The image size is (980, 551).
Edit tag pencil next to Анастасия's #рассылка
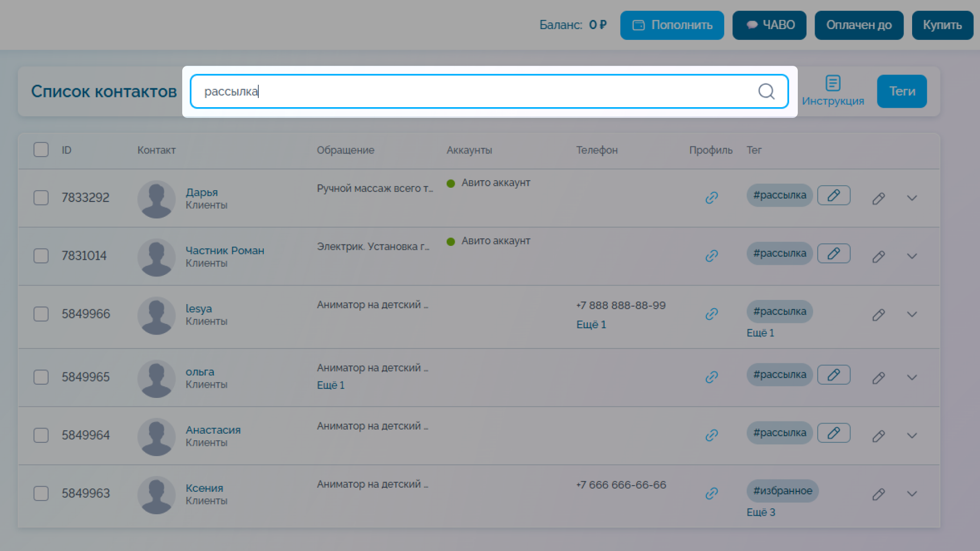pyautogui.click(x=834, y=433)
